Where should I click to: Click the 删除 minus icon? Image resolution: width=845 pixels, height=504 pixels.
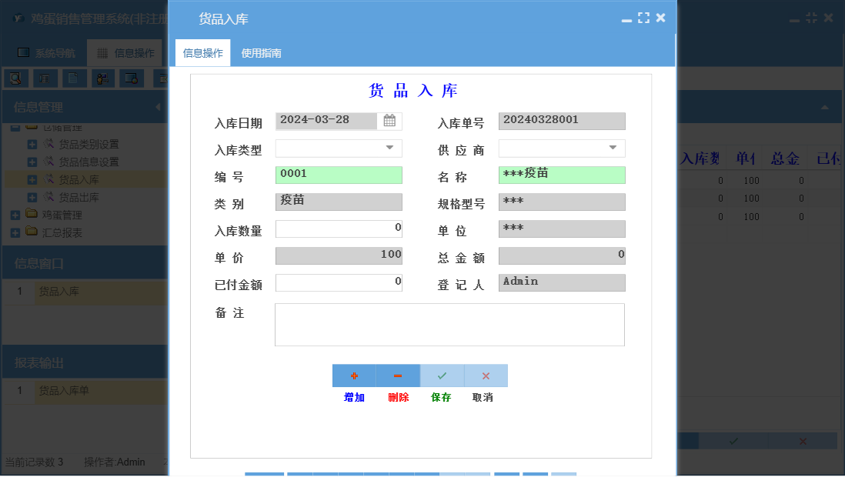coord(397,375)
